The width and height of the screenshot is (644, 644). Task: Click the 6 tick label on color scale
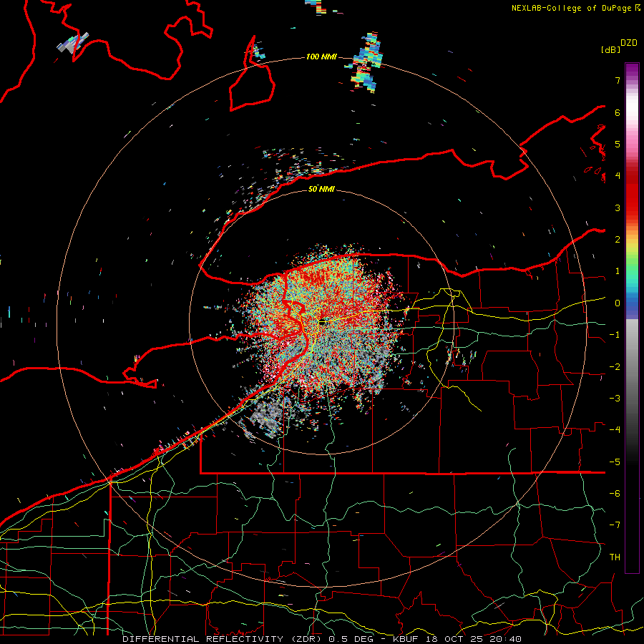pyautogui.click(x=618, y=112)
